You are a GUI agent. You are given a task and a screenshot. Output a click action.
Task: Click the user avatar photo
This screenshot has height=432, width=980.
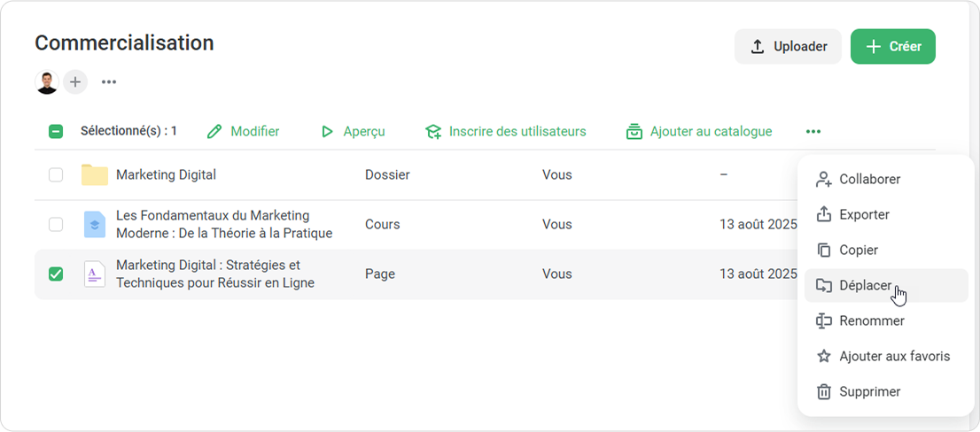coord(47,82)
